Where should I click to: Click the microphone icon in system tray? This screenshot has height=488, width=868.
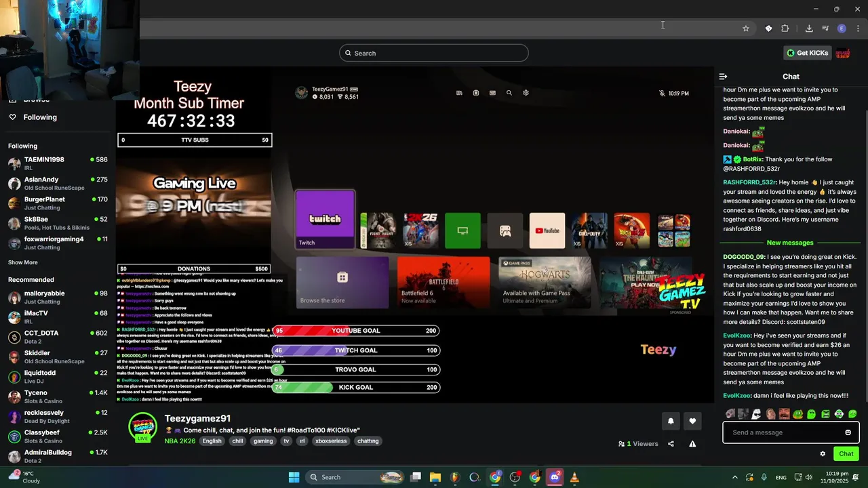click(764, 477)
